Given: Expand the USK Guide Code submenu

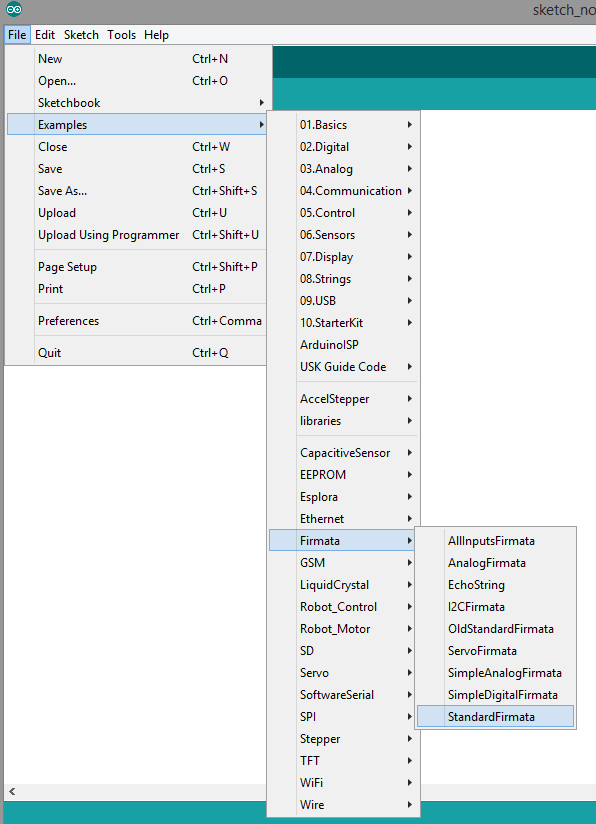Looking at the screenshot, I should pyautogui.click(x=344, y=367).
